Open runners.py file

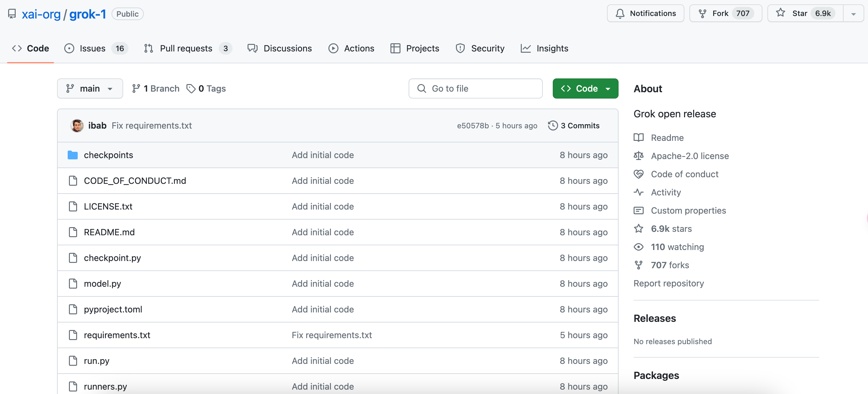pyautogui.click(x=106, y=386)
